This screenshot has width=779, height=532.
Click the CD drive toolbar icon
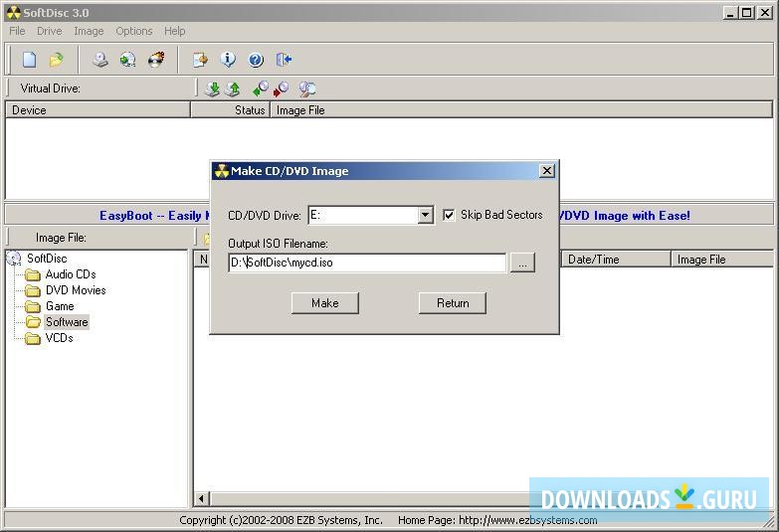pos(100,60)
